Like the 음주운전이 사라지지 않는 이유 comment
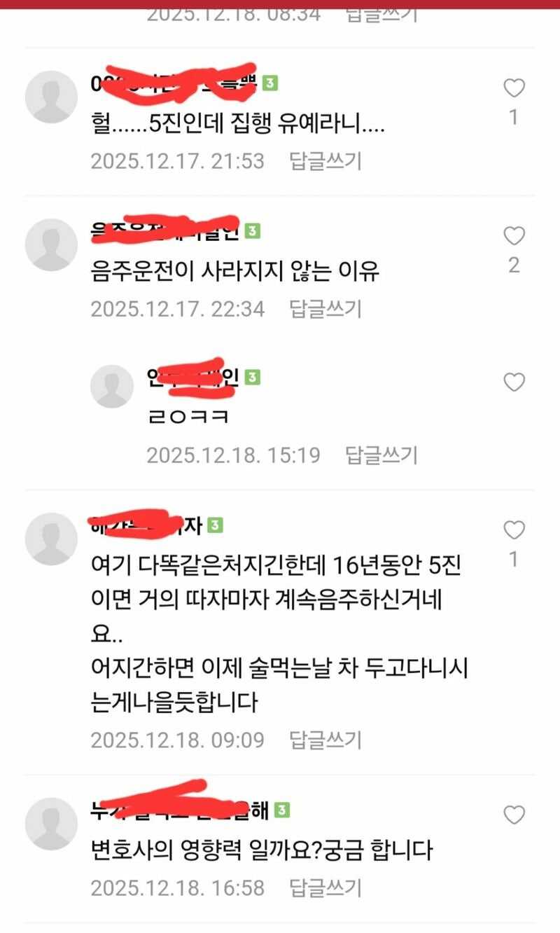 pyautogui.click(x=514, y=236)
